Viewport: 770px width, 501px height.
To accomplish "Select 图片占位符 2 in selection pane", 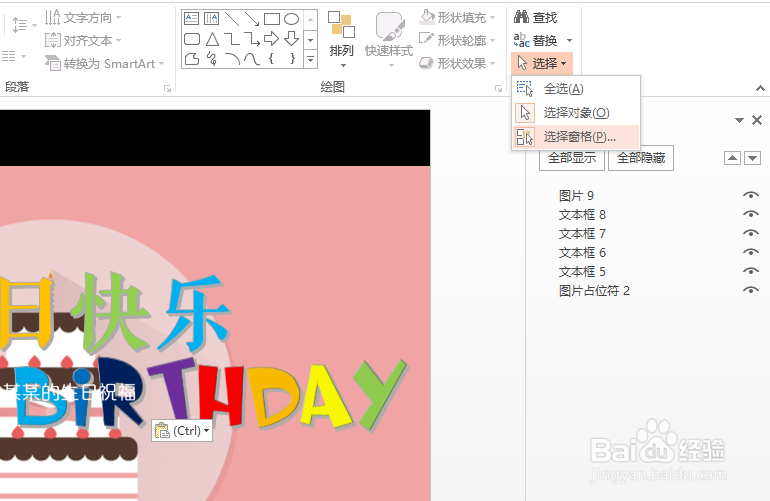I will pos(594,291).
